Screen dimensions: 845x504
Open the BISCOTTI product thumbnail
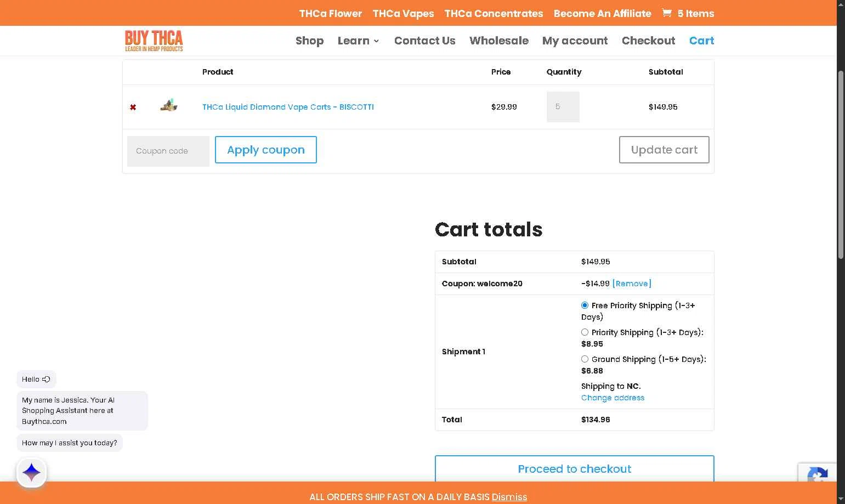169,105
